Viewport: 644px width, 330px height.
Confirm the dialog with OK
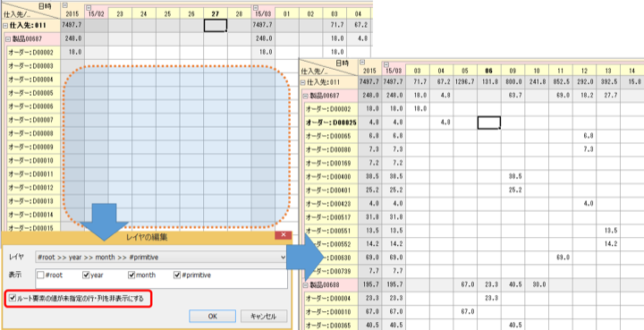212,317
